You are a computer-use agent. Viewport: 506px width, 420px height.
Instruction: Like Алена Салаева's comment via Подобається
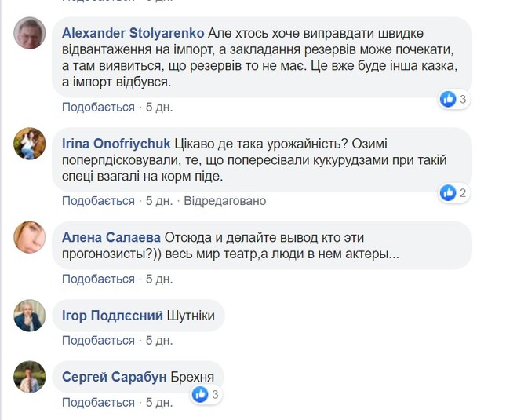pos(98,279)
